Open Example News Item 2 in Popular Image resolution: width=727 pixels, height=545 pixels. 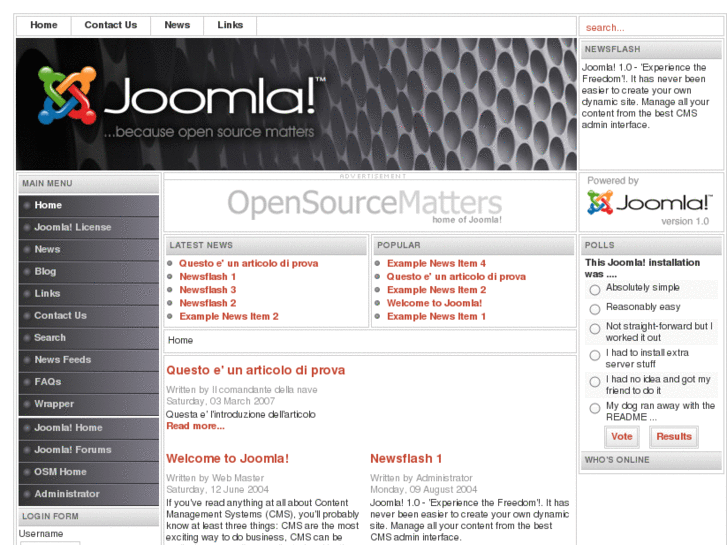tap(436, 290)
